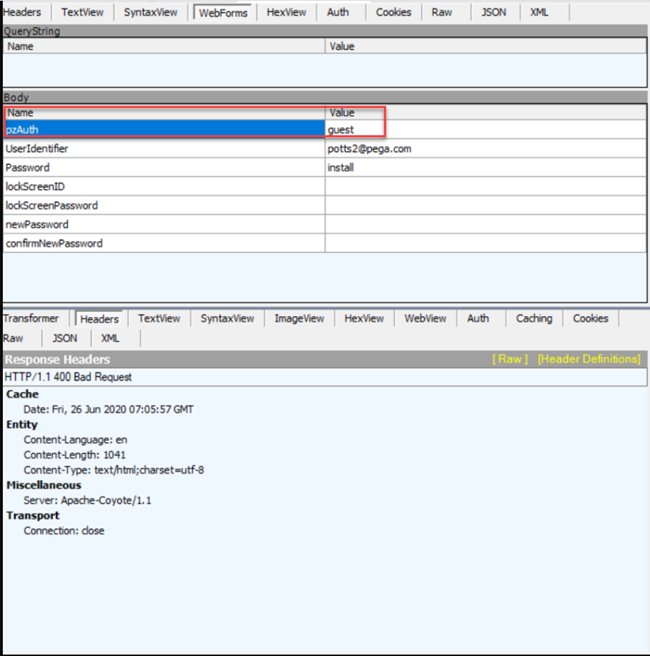The width and height of the screenshot is (650, 656).
Task: Open the response Transformer tab
Action: coord(31,319)
